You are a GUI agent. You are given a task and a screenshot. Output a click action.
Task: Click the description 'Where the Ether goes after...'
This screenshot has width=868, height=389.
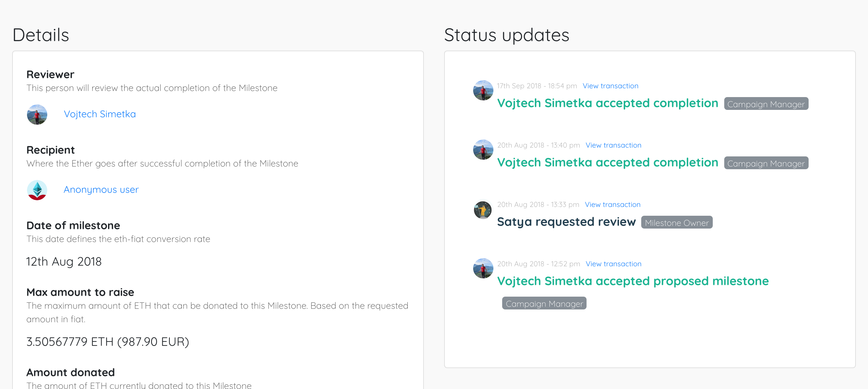[162, 163]
